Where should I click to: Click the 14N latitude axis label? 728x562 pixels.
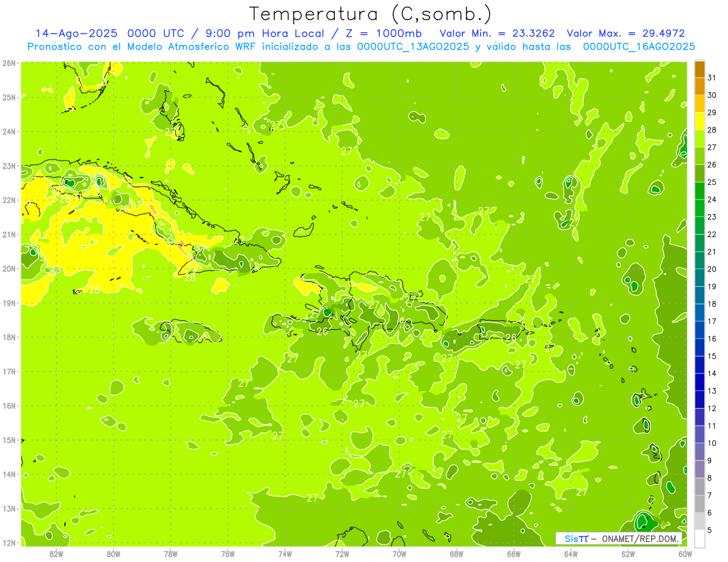(x=8, y=474)
